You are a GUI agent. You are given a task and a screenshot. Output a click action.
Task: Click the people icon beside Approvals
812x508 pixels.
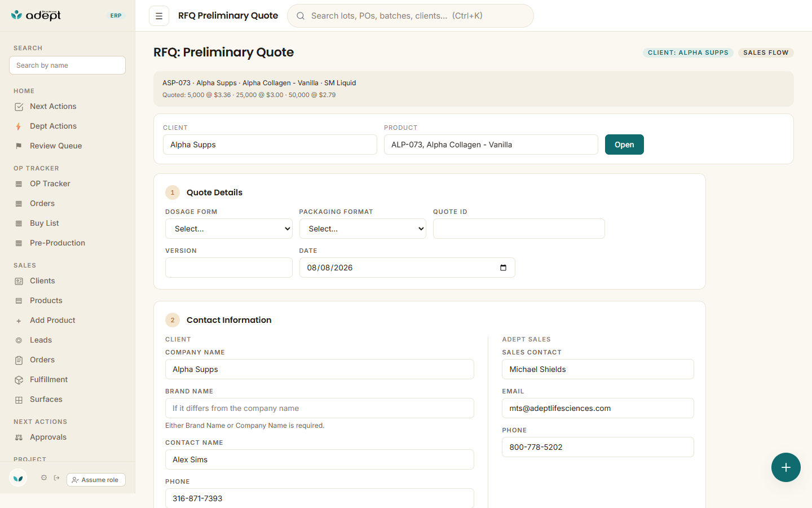tap(19, 437)
